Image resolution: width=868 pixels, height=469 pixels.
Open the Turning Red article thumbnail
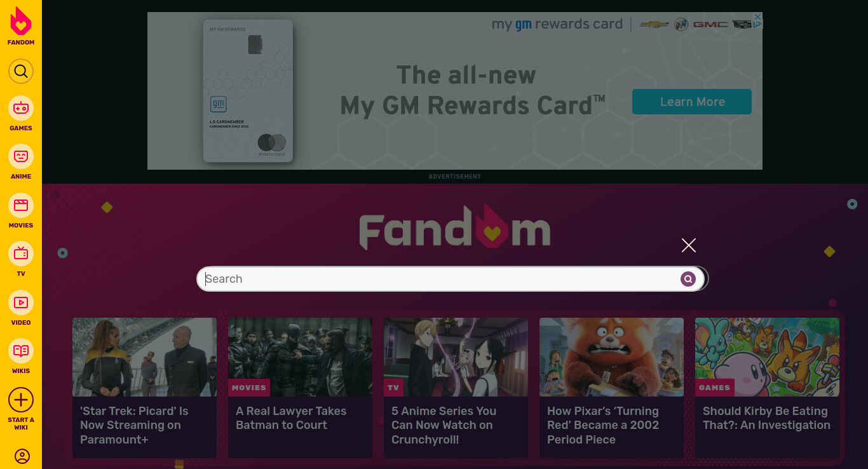(611, 357)
